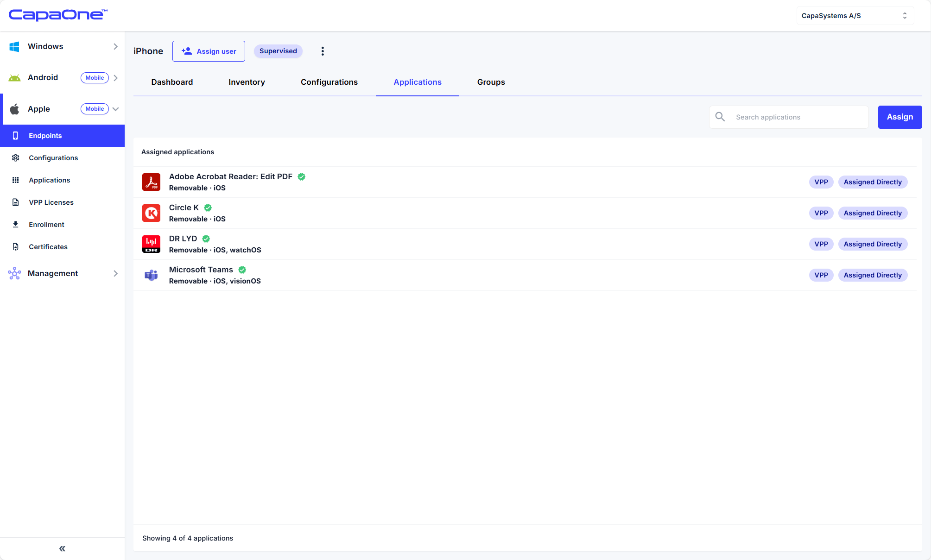
Task: Select the DR LYD application name
Action: [183, 239]
